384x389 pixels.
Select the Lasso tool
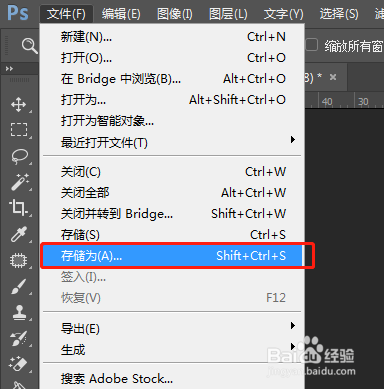point(19,156)
